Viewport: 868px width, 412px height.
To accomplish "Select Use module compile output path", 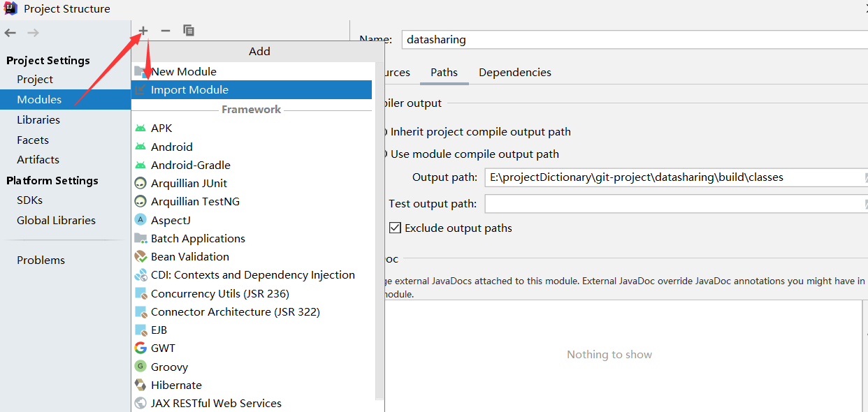I will click(x=384, y=154).
